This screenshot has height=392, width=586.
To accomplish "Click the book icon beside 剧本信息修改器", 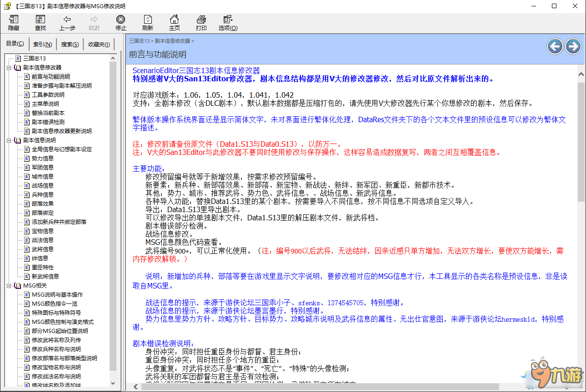I will [x=18, y=68].
